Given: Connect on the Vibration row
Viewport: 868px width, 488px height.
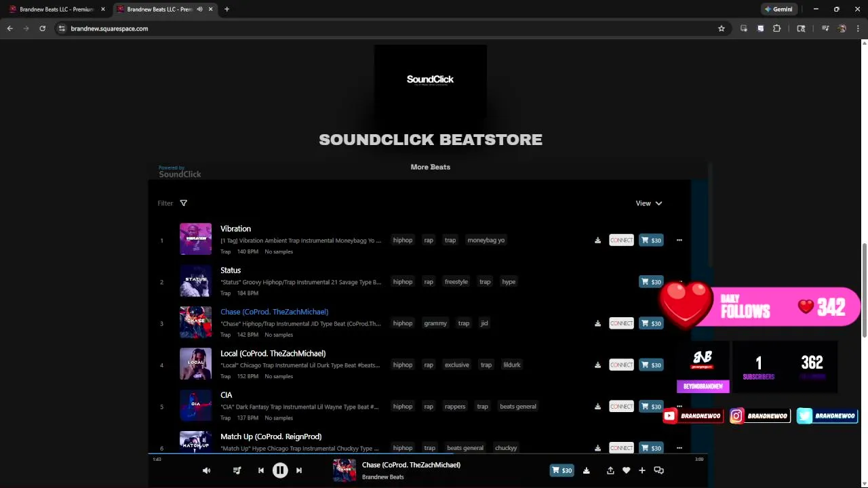Looking at the screenshot, I should (x=621, y=241).
